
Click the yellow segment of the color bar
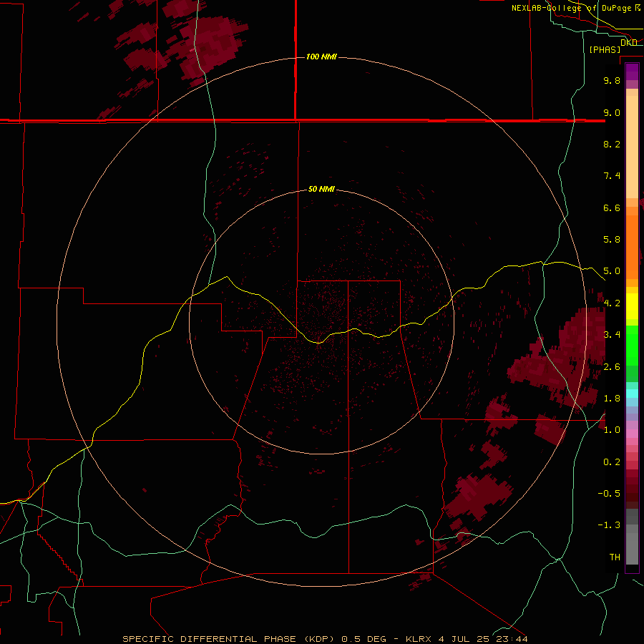click(x=632, y=306)
